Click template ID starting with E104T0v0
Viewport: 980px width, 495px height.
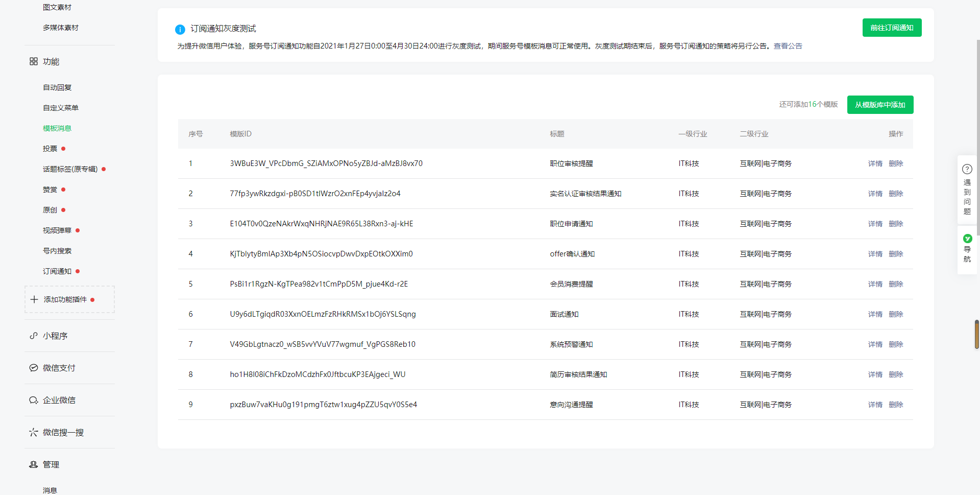point(322,224)
